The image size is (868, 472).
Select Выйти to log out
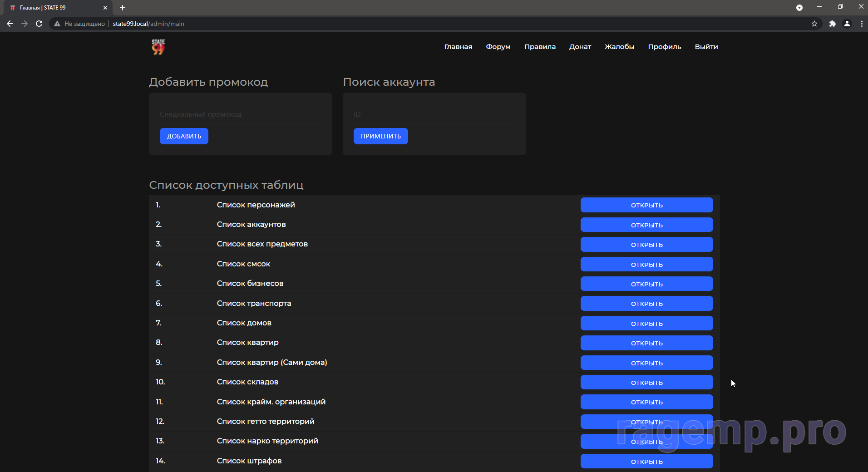706,47
